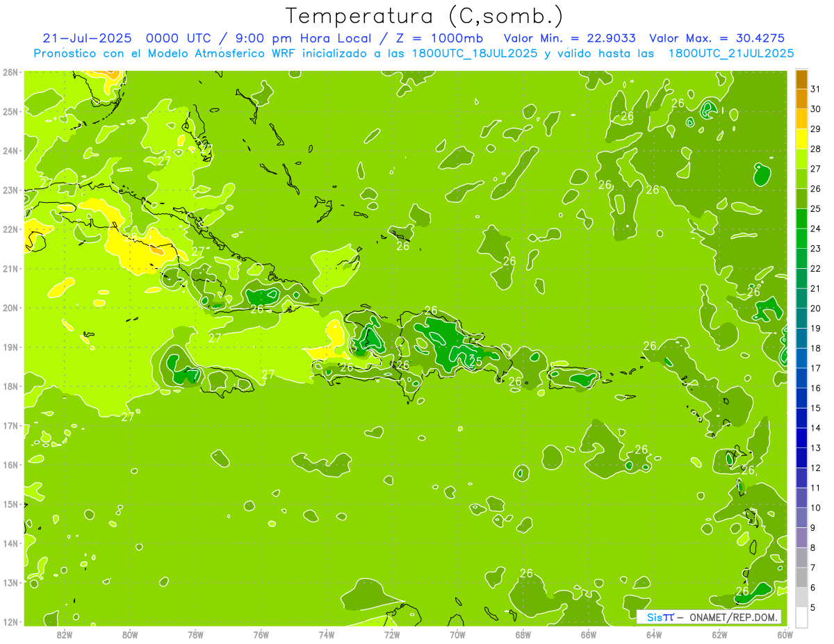The image size is (834, 644).
Task: Click the color bar label '31'
Action: [815, 90]
